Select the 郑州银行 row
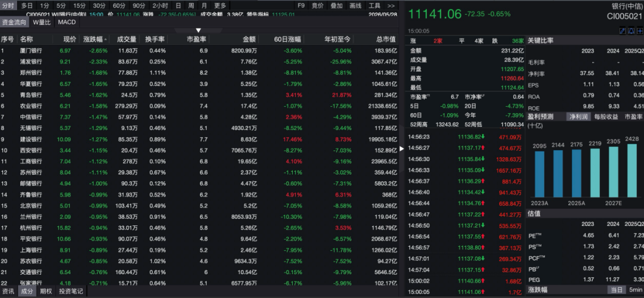The image size is (644, 298). (199, 73)
